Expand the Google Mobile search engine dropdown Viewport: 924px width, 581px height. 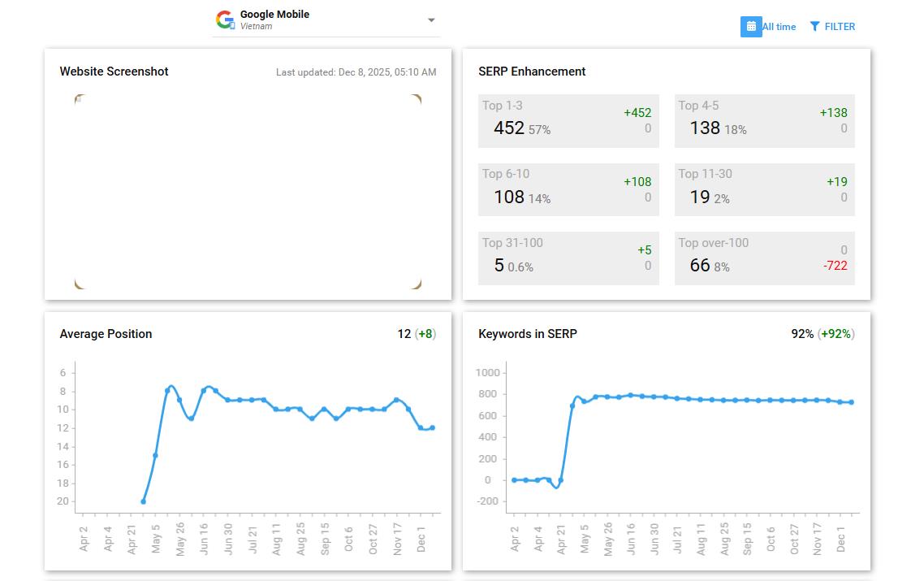point(326,20)
